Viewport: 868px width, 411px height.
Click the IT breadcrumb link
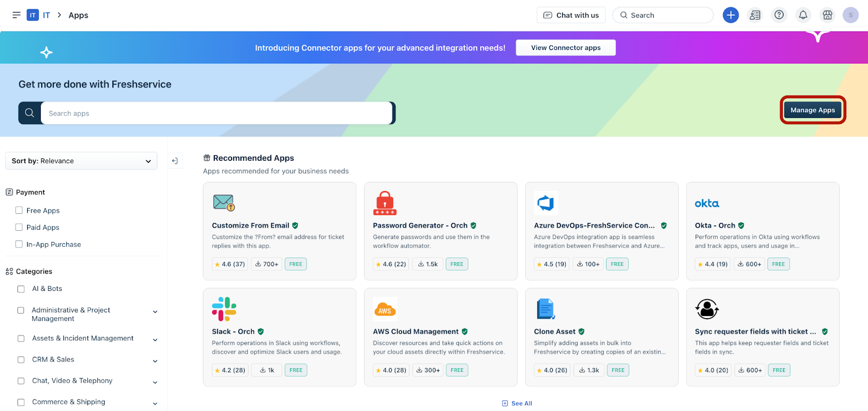pos(47,15)
